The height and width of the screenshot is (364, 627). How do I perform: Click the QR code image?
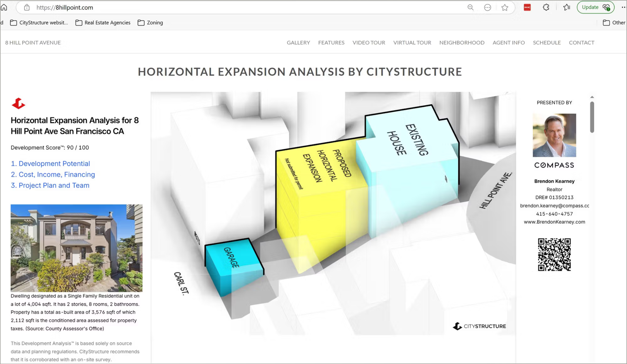[554, 254]
